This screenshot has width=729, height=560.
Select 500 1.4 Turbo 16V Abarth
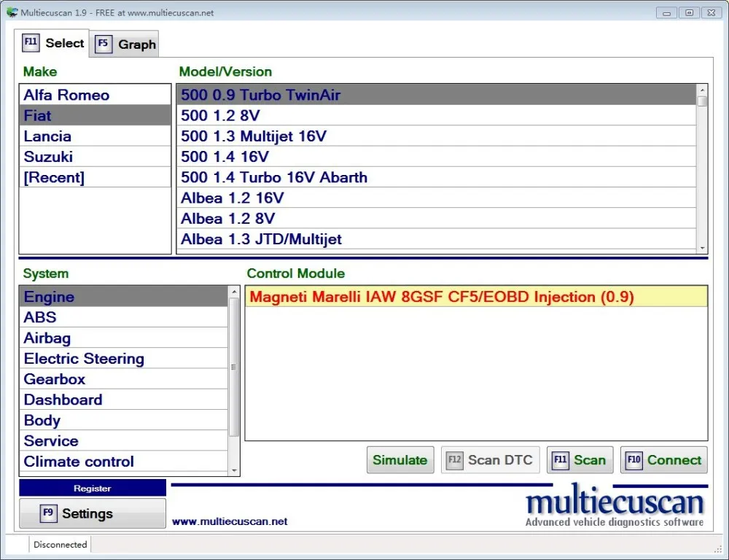(436, 177)
